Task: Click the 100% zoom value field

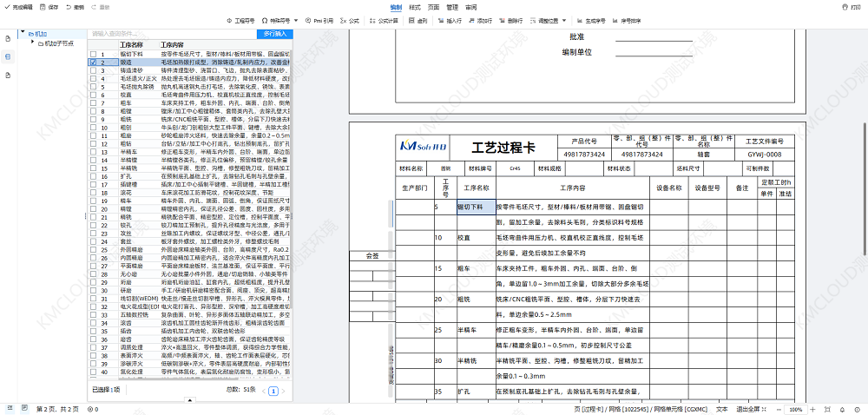Action: (797, 409)
